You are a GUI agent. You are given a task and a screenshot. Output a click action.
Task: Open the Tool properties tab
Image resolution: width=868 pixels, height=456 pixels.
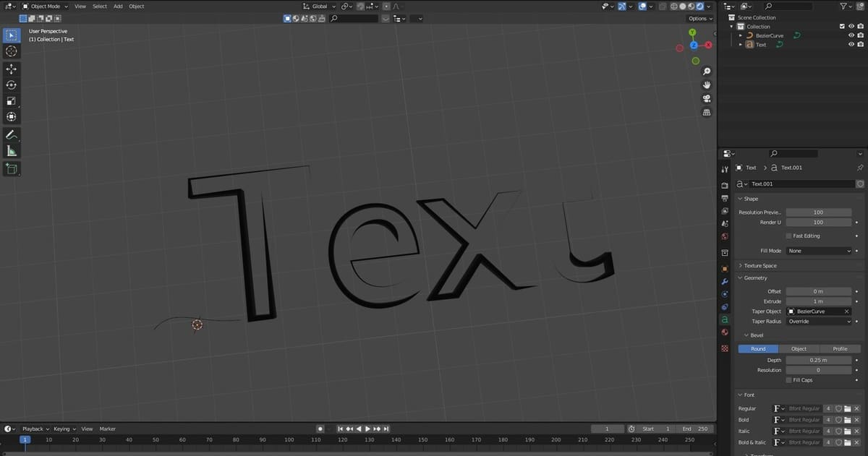click(x=725, y=168)
